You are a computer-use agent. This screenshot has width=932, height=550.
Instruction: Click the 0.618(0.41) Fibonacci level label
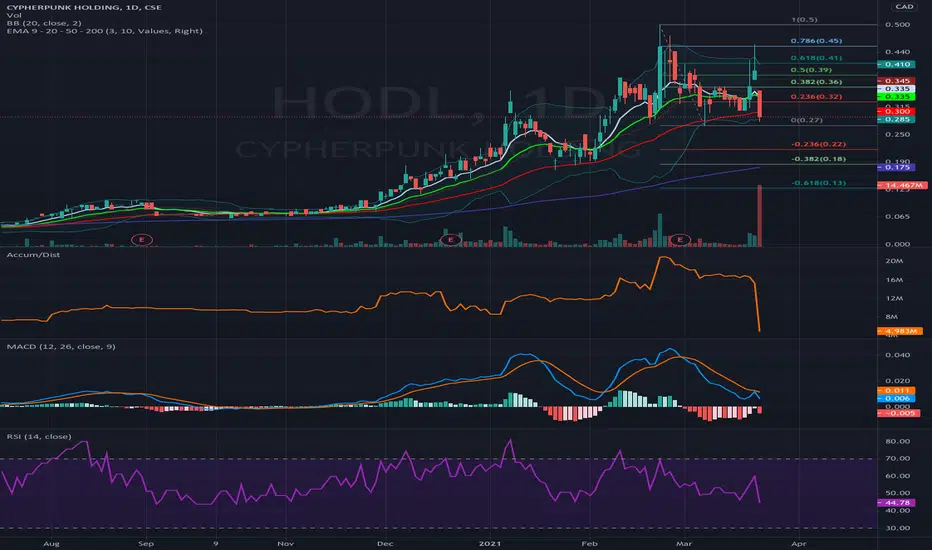click(816, 58)
